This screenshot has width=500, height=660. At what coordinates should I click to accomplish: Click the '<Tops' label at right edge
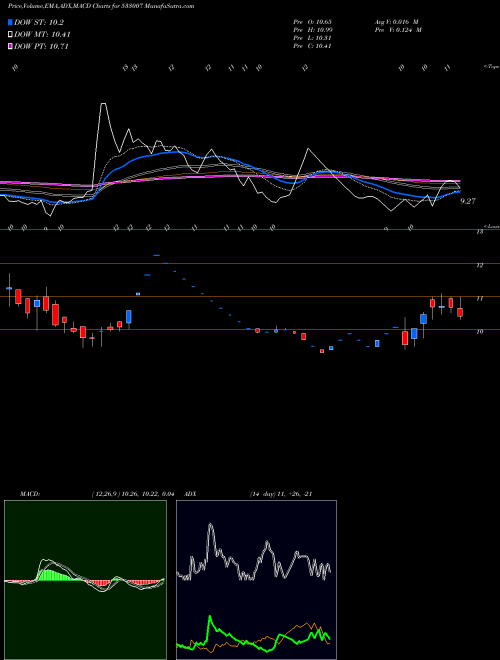coord(491,67)
